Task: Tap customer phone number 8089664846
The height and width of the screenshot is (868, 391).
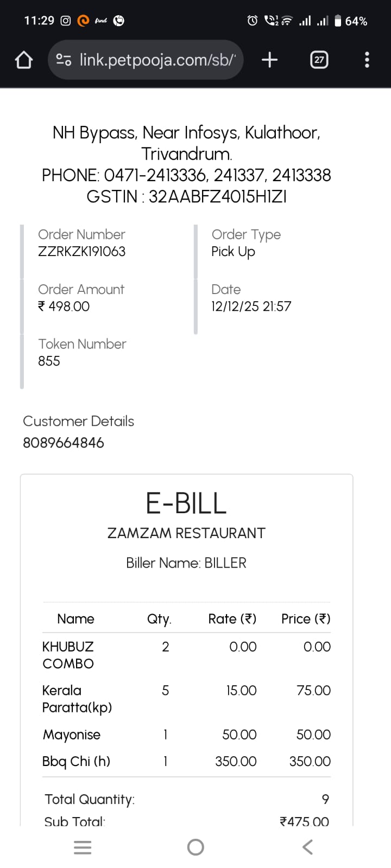Action: 64,443
